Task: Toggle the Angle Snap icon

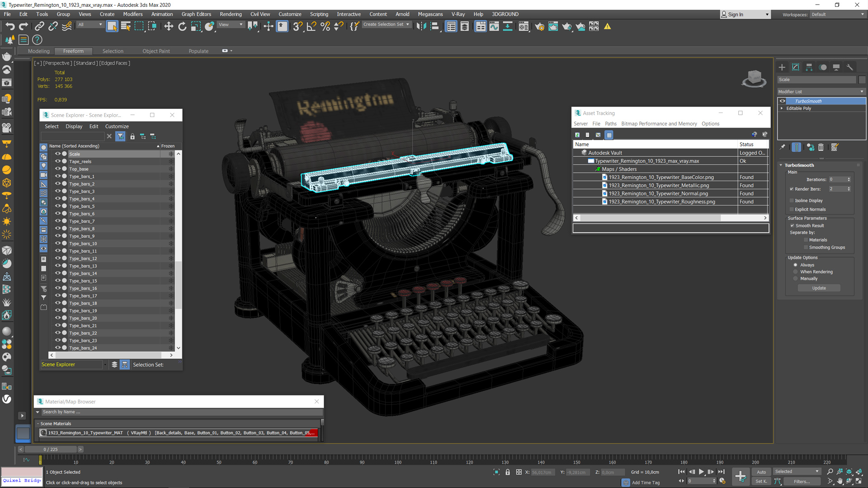Action: pyautogui.click(x=311, y=27)
